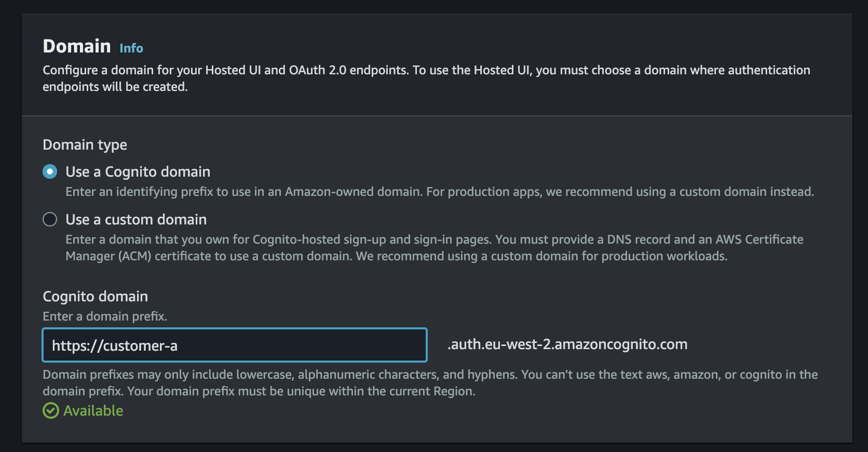
Task: Place cursor in the Cognito domain prefix field
Action: coord(234,344)
